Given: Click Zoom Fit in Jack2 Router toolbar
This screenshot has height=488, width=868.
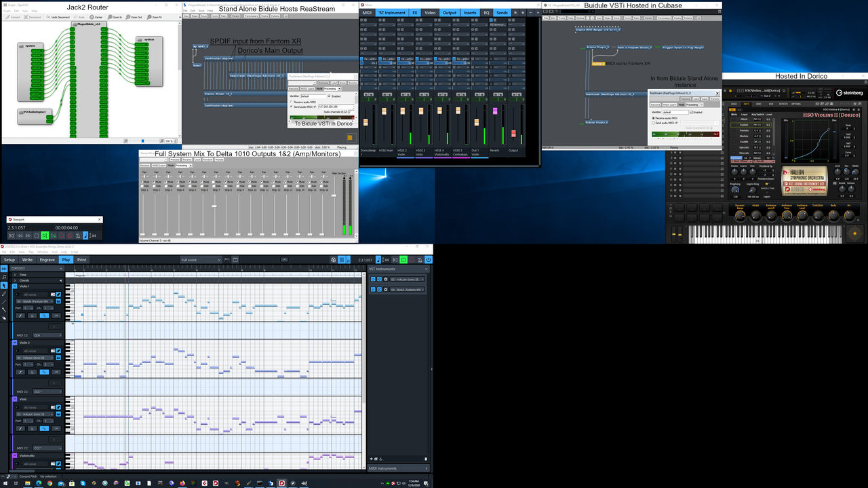Looking at the screenshot, I should click(x=155, y=17).
